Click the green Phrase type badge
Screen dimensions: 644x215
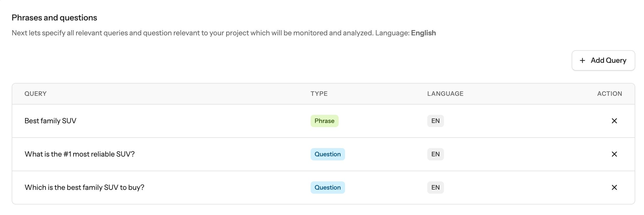324,121
